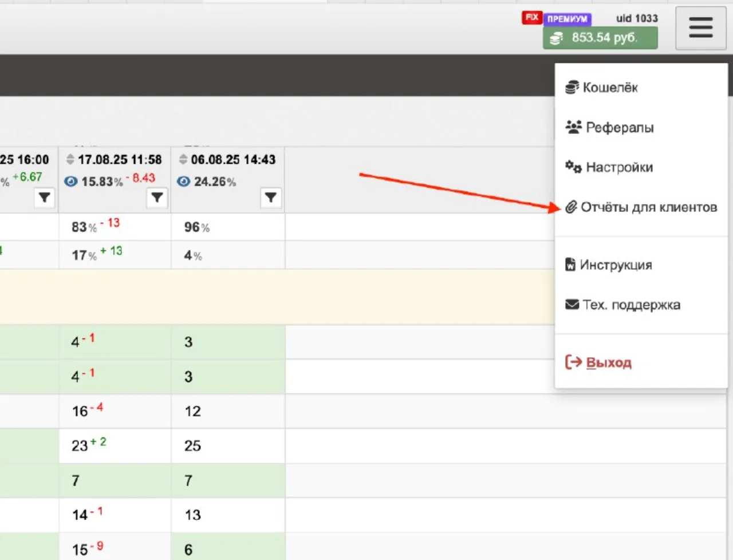Click the 24.26% visibility value
Screen dimensions: 733x560
click(x=215, y=182)
